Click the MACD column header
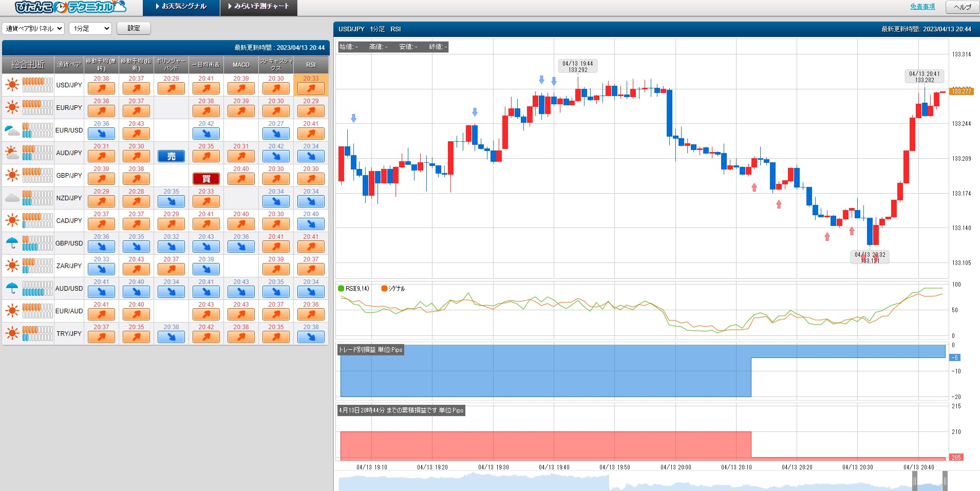The width and height of the screenshot is (980, 491). [241, 64]
